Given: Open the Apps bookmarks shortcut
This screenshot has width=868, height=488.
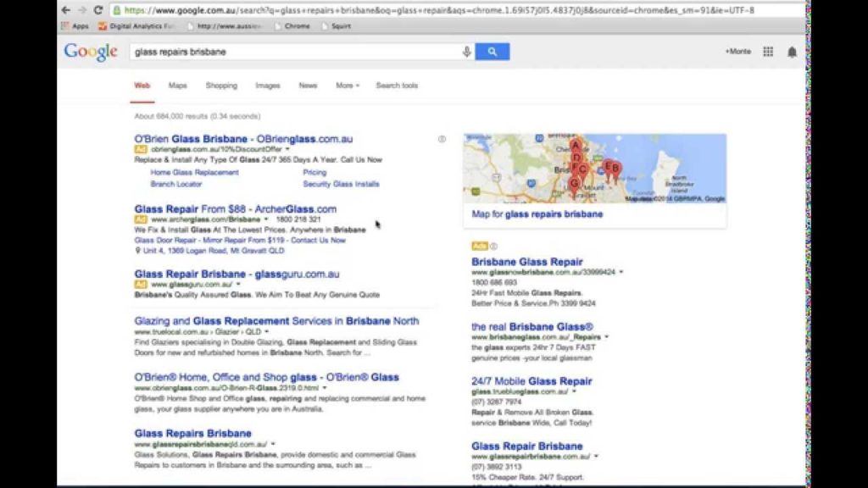Looking at the screenshot, I should (x=75, y=26).
